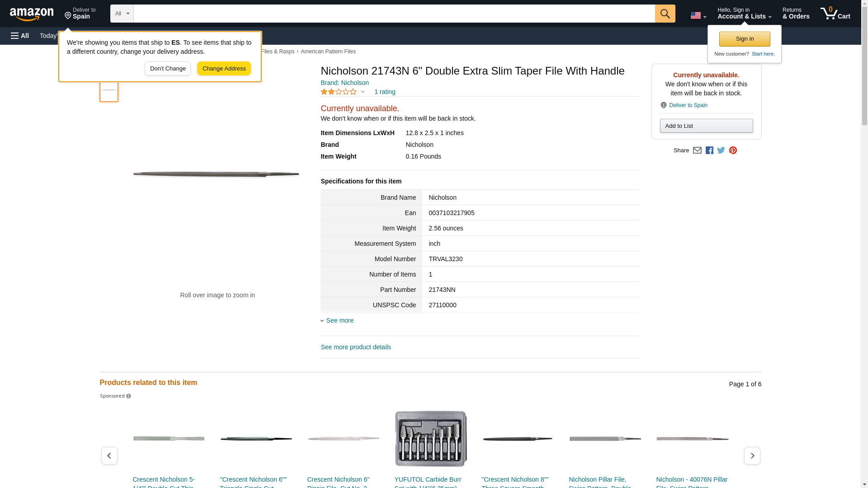868x488 pixels.
Task: Open the All search category dropdown
Action: 122,14
